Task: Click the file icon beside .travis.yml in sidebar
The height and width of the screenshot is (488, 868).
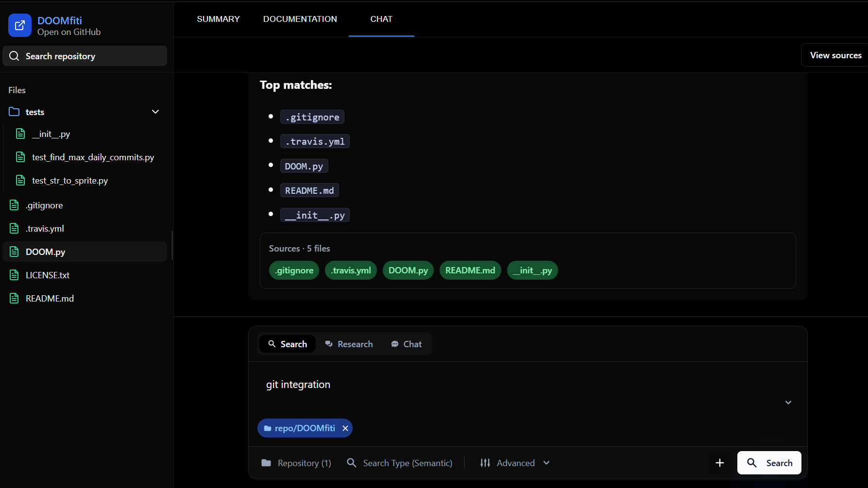Action: click(14, 228)
